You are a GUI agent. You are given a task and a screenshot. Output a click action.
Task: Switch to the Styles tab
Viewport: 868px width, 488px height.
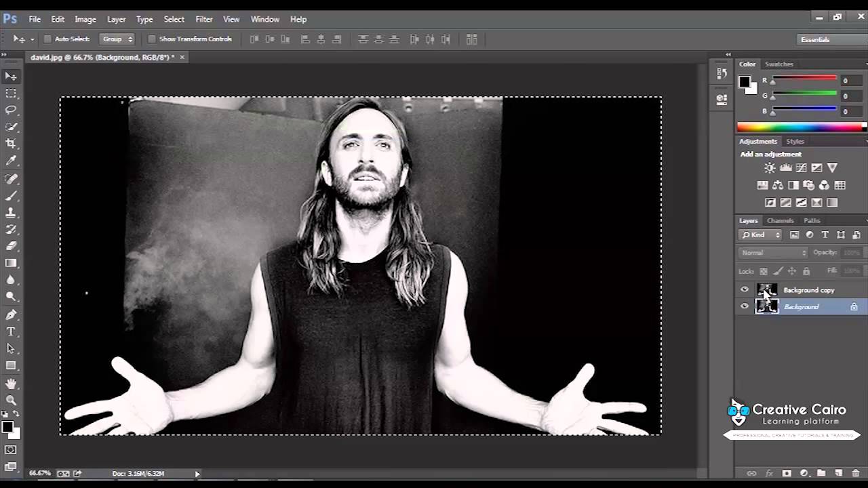point(795,142)
